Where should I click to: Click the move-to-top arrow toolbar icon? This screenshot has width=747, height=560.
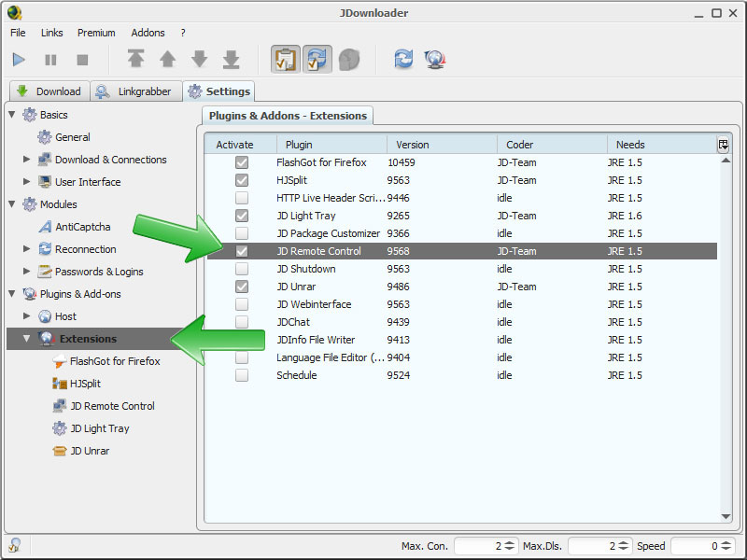136,60
